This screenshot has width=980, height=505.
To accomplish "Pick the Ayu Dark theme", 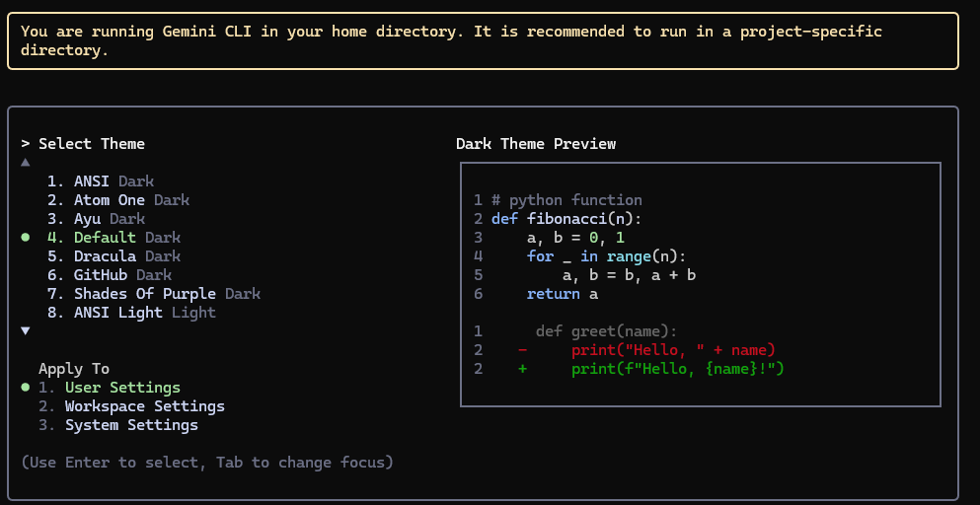I will pos(97,219).
